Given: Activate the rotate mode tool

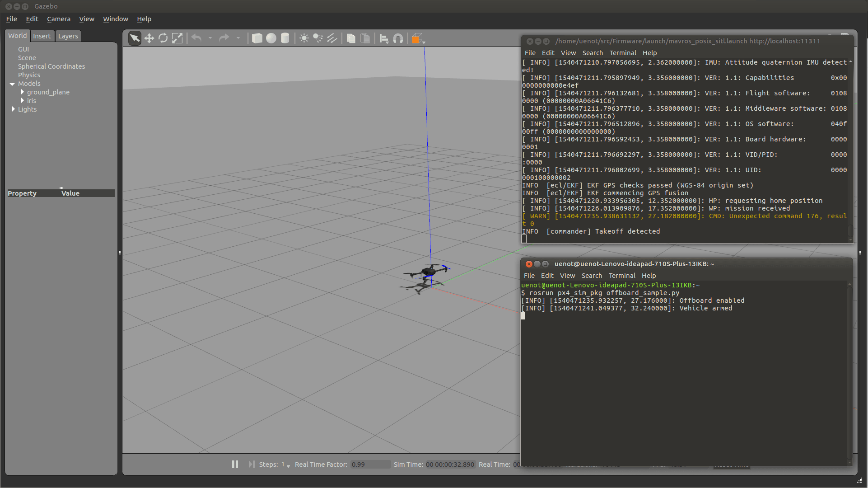Looking at the screenshot, I should coord(163,38).
